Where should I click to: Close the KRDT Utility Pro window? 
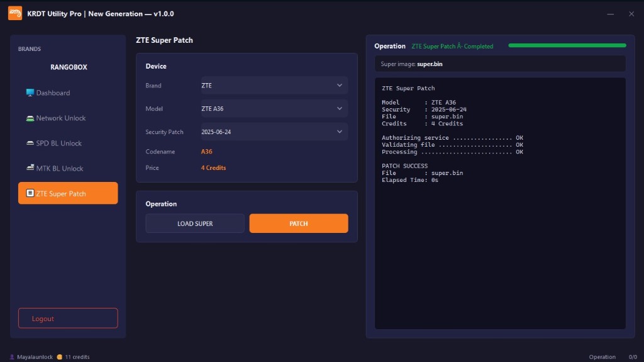pos(631,14)
